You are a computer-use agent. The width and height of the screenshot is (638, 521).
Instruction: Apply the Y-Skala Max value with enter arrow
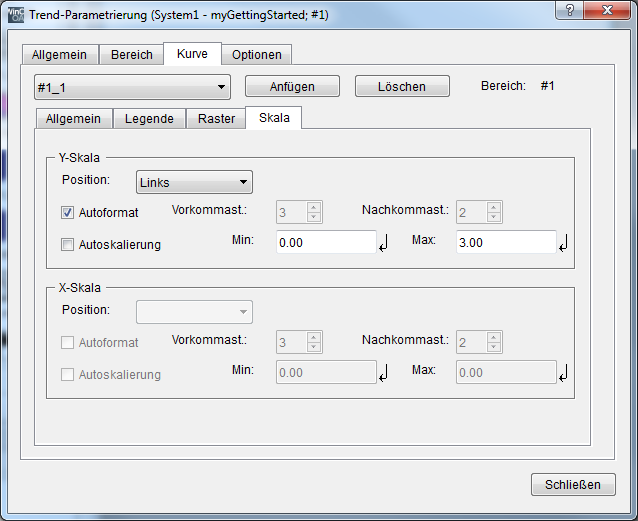click(564, 243)
